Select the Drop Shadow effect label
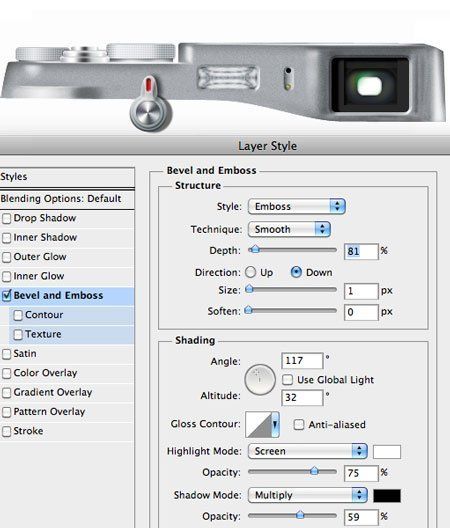 [x=45, y=218]
